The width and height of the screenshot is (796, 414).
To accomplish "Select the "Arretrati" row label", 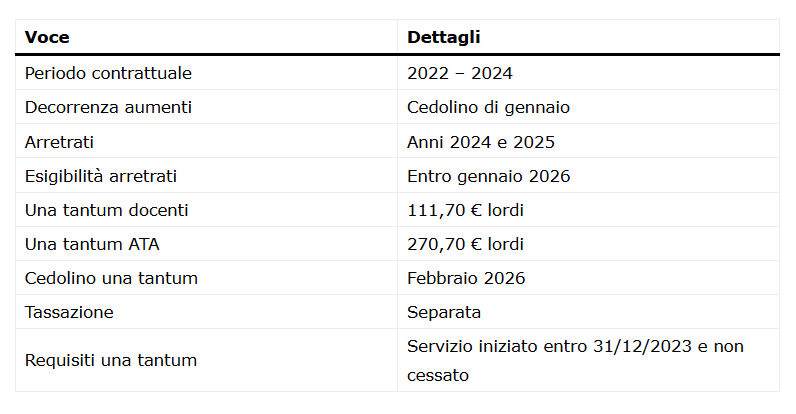I will pyautogui.click(x=59, y=142).
